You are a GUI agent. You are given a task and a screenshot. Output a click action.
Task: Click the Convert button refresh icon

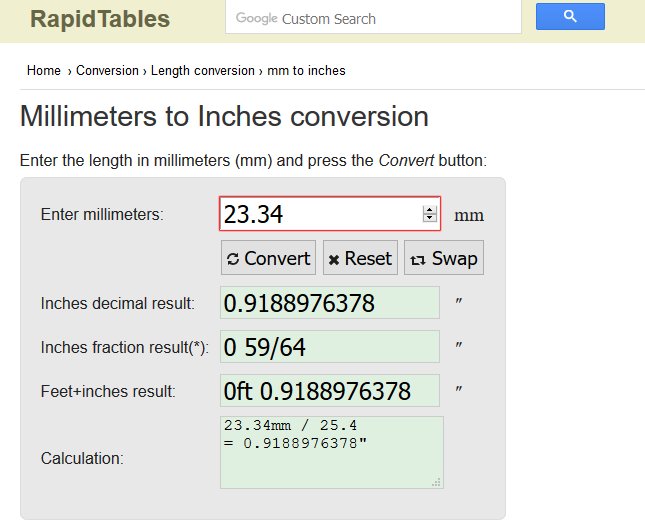point(233,259)
